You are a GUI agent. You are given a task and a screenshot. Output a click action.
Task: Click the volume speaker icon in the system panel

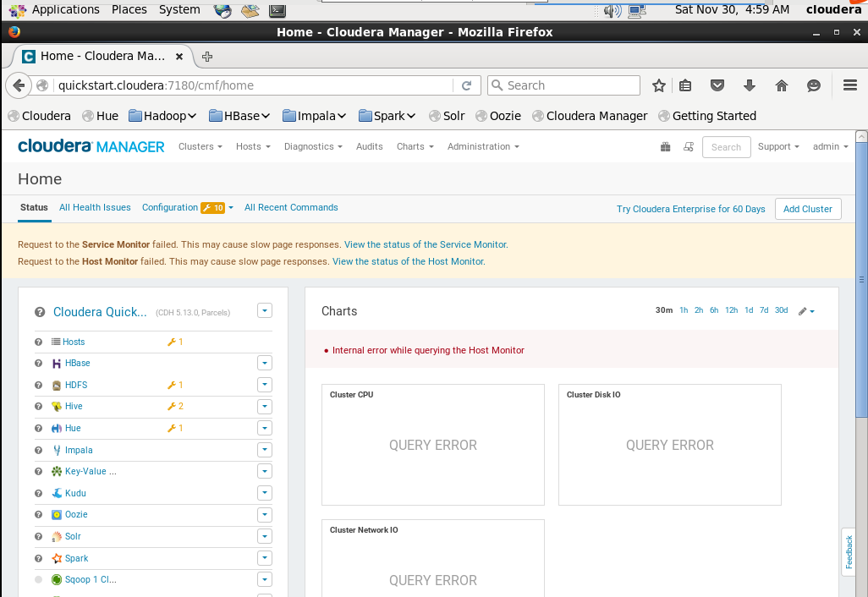[x=613, y=10]
